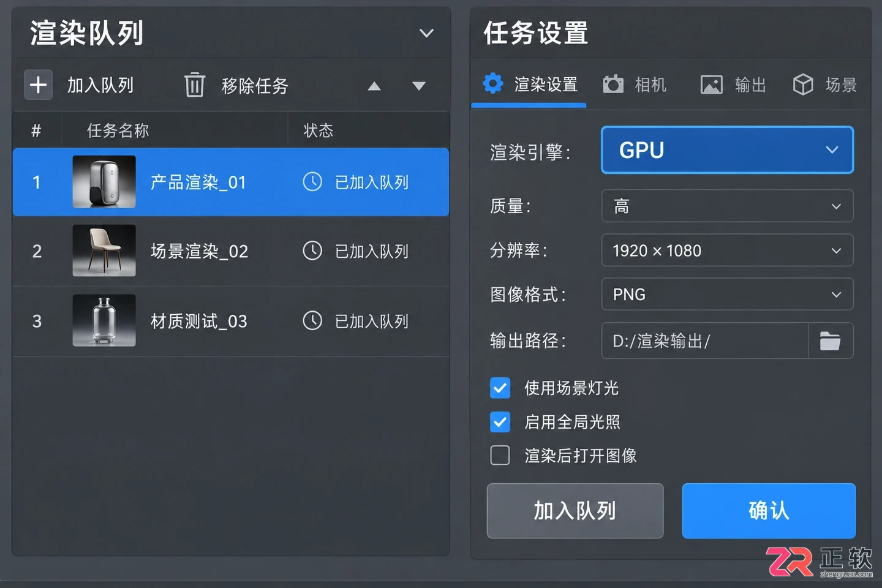
Task: Select the bottle thumbnail of 材质测试_03
Action: [x=104, y=320]
